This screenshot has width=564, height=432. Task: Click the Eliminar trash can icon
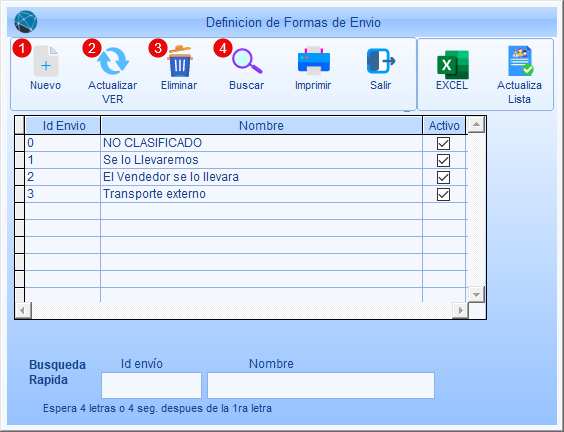click(180, 61)
